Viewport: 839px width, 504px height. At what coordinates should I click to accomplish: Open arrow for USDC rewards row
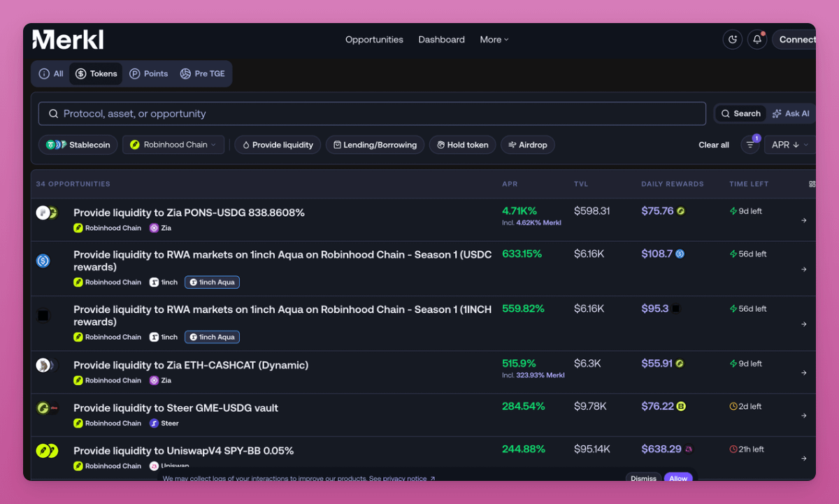(x=804, y=269)
